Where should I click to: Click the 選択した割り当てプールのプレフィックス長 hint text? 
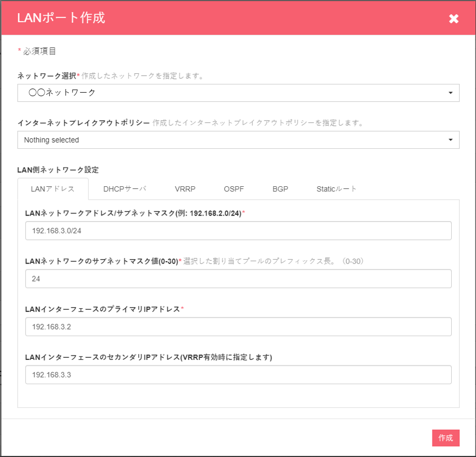coord(273,261)
